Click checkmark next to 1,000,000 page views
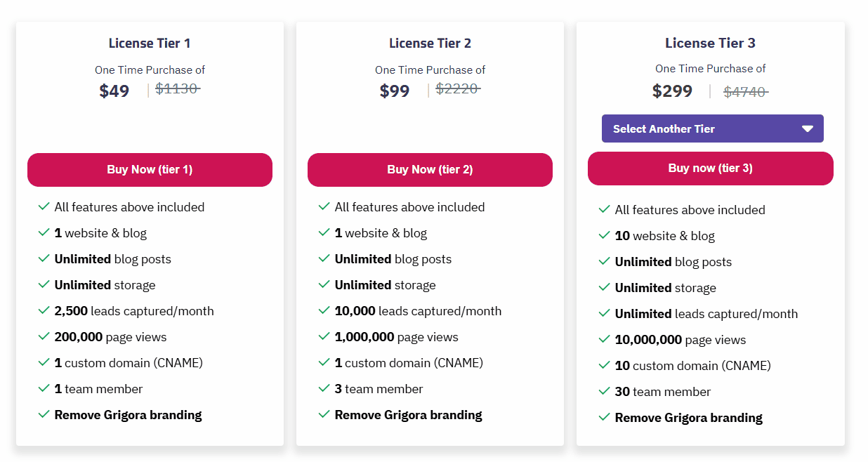The width and height of the screenshot is (868, 462). point(324,336)
